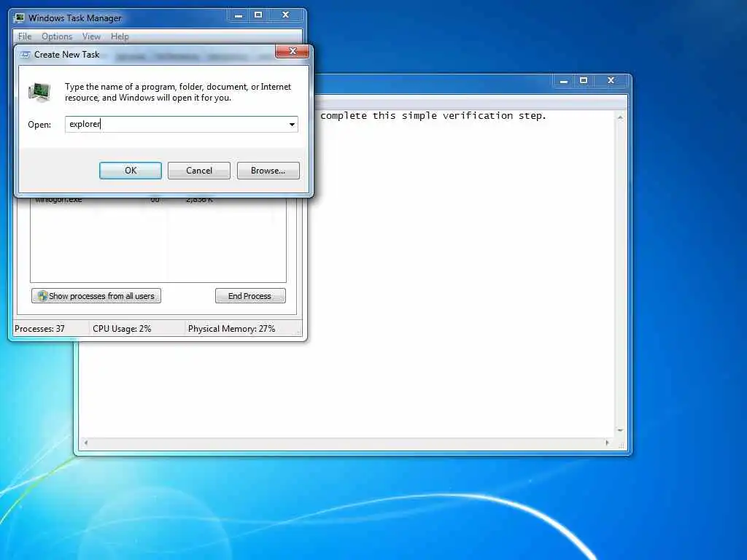Open Task Manager Help menu
Viewport: 747px width, 560px height.
tap(120, 36)
